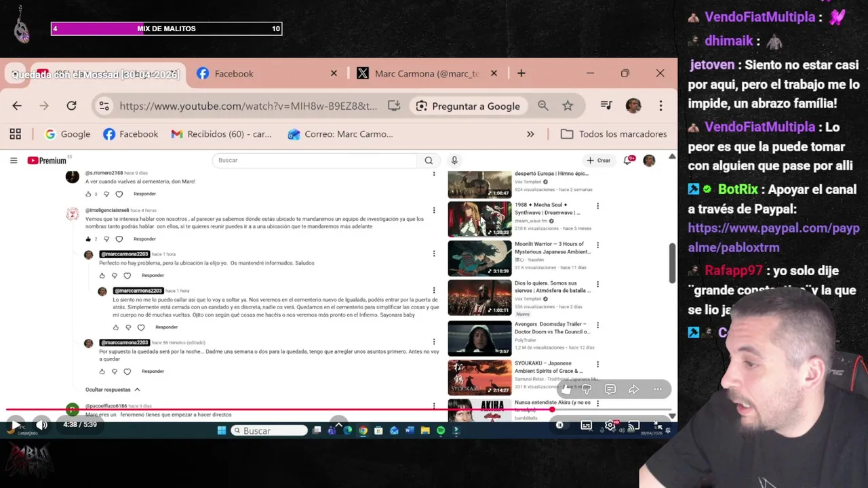Image resolution: width=868 pixels, height=488 pixels.
Task: Open comments icon in overlay bar
Action: (610, 389)
